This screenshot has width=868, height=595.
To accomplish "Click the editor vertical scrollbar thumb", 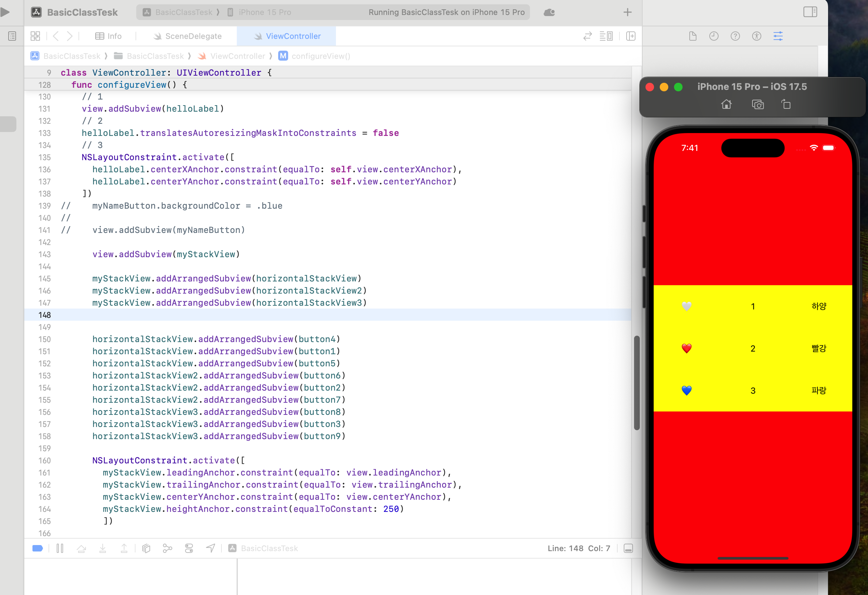I will pos(637,383).
